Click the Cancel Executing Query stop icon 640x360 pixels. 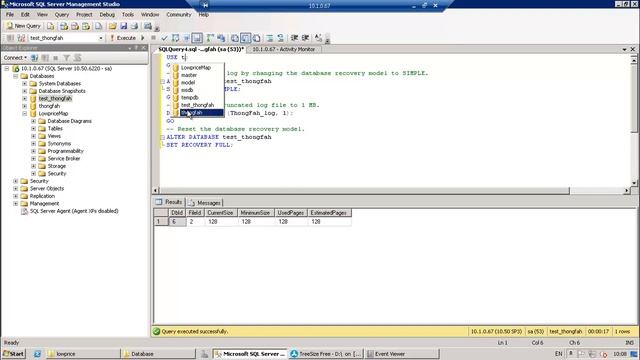(x=153, y=38)
